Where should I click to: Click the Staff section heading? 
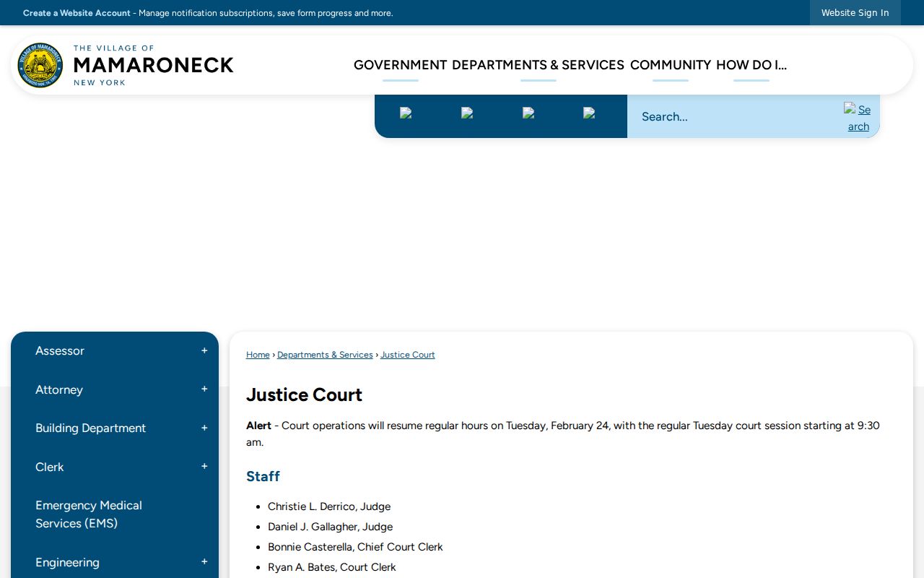pos(263,476)
